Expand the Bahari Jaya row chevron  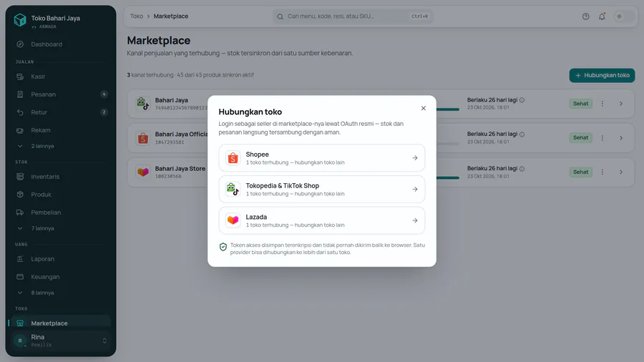coord(621,104)
